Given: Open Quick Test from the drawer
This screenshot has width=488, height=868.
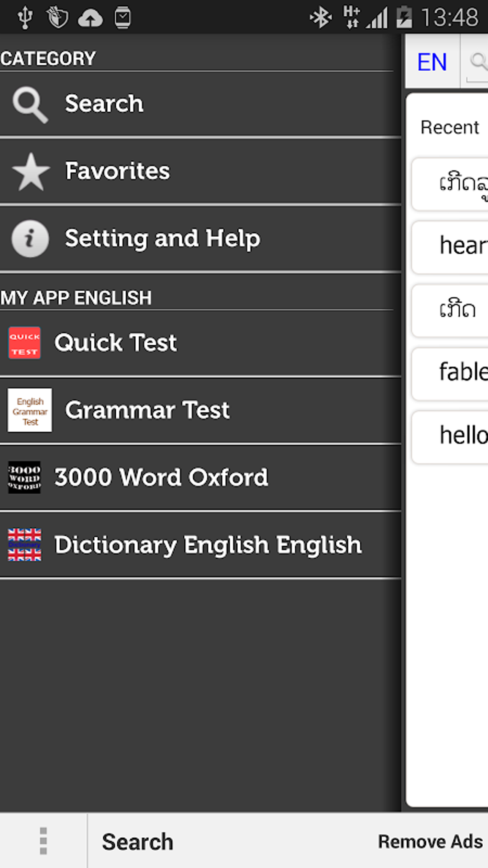Looking at the screenshot, I should [115, 343].
